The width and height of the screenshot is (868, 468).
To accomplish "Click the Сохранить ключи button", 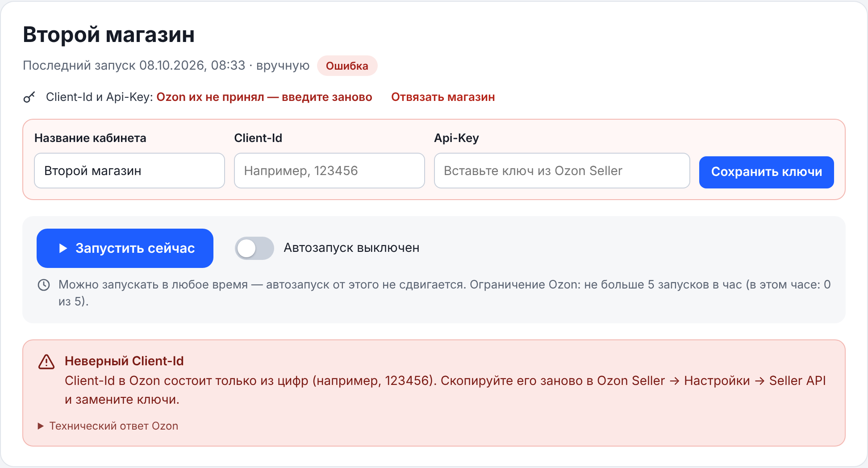I will tap(766, 172).
